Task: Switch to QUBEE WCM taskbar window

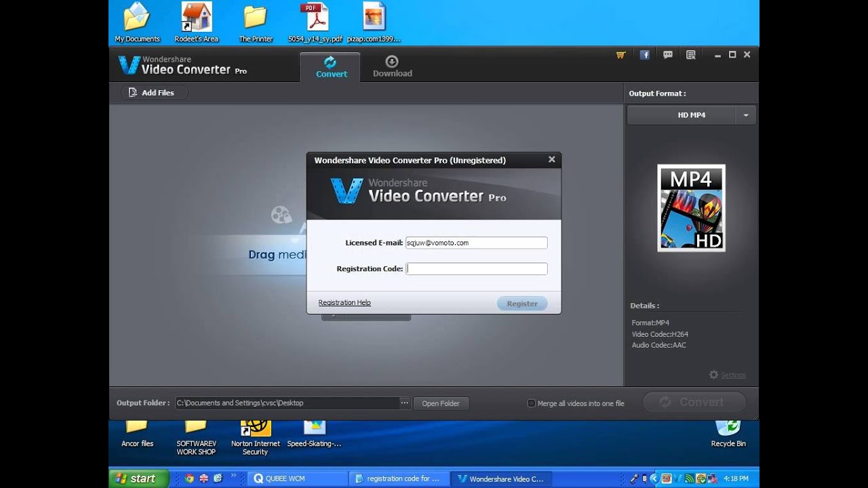Action: [296, 479]
